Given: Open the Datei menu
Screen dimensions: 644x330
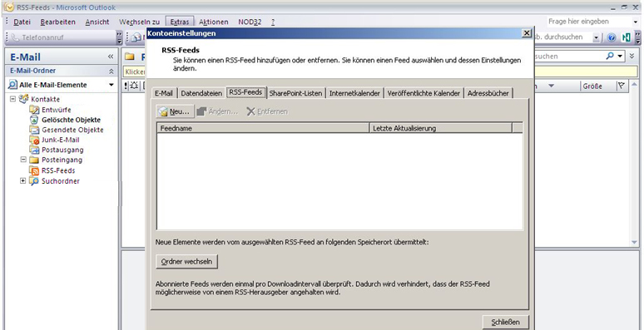Looking at the screenshot, I should [22, 22].
